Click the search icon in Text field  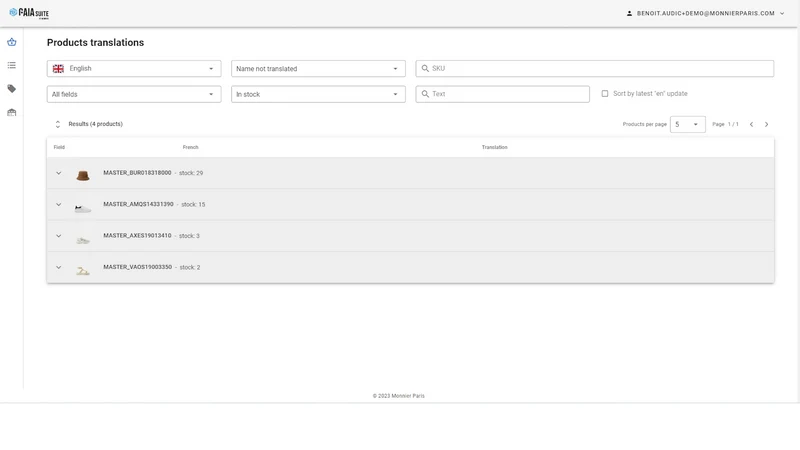pos(425,94)
